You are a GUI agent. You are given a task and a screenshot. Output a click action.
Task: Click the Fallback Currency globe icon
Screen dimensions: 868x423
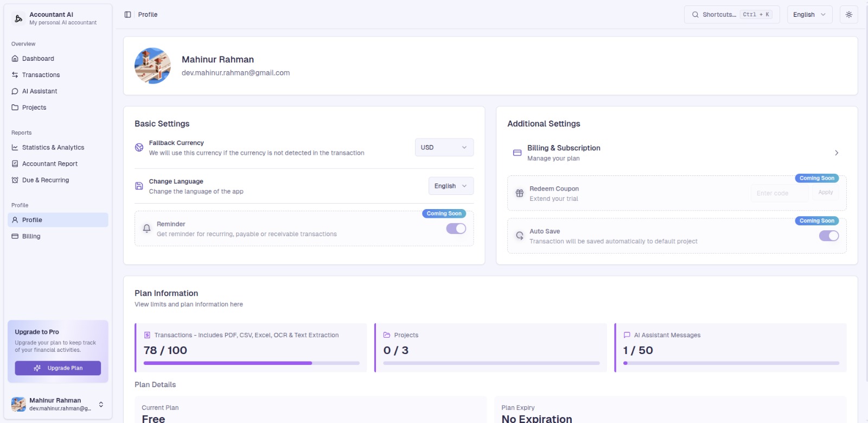tap(139, 147)
